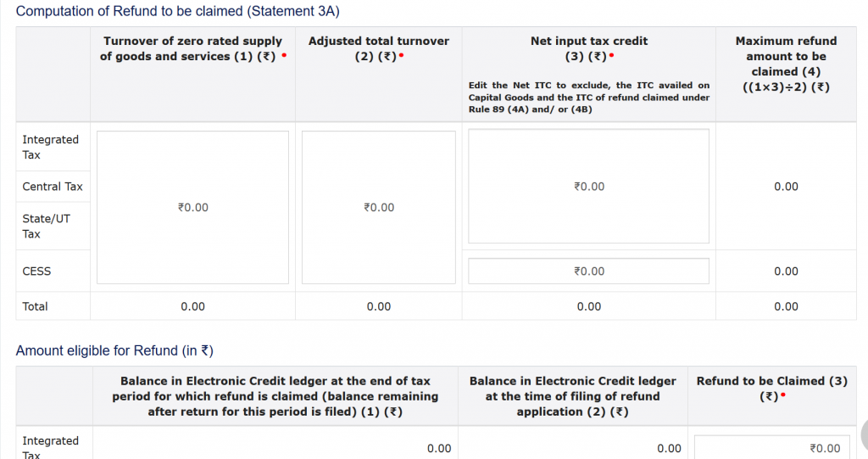
Task: Click the Adjusted total turnover input field
Action: coord(379,207)
